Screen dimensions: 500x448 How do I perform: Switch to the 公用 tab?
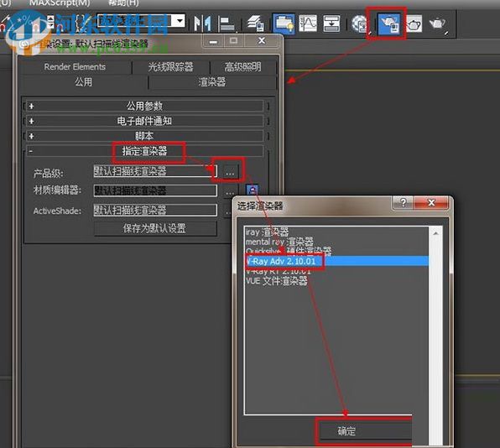coord(84,82)
